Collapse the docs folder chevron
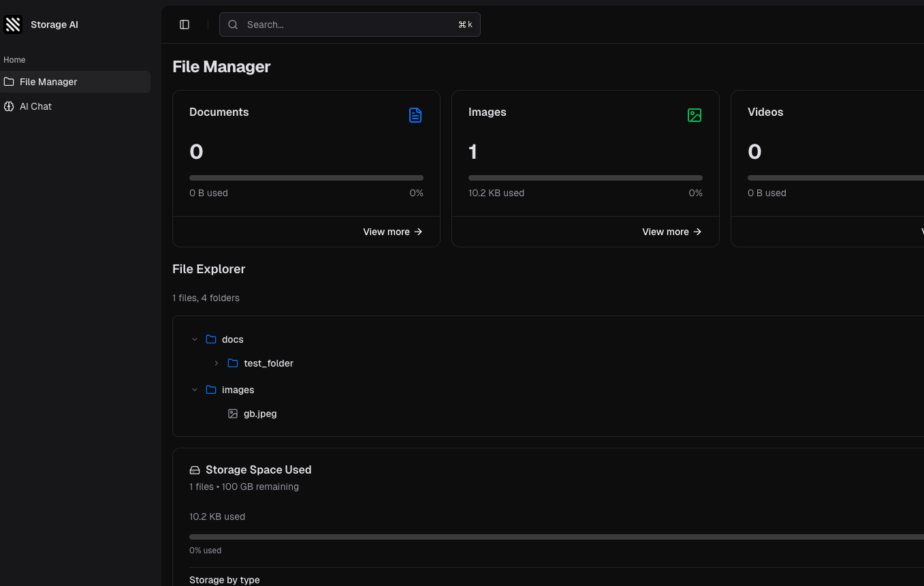The height and width of the screenshot is (586, 924). [195, 339]
